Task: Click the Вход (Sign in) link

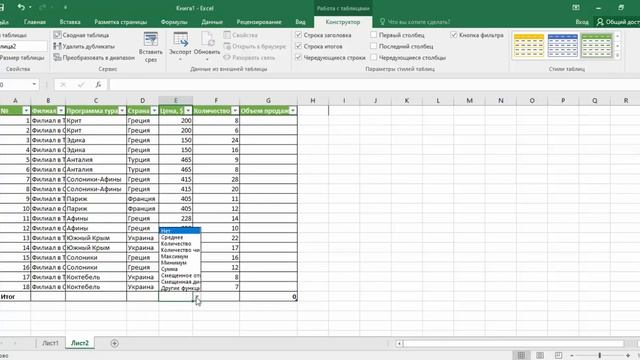Action: (582, 22)
